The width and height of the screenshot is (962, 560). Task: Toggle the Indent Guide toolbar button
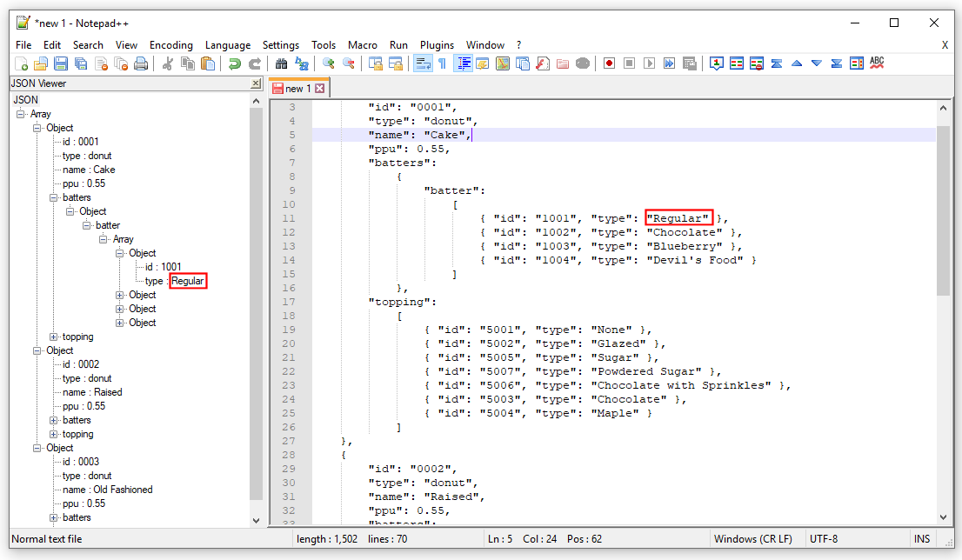463,63
